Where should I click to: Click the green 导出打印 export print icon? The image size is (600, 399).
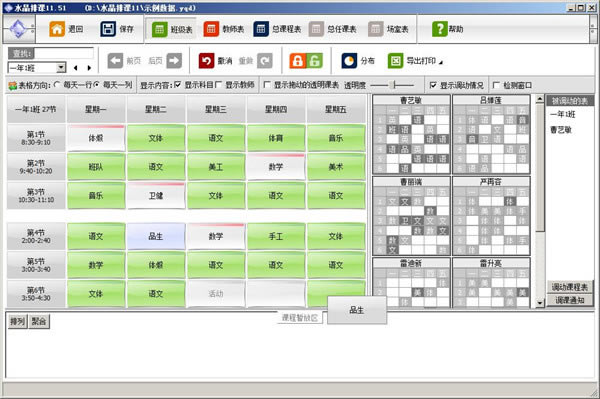395,60
